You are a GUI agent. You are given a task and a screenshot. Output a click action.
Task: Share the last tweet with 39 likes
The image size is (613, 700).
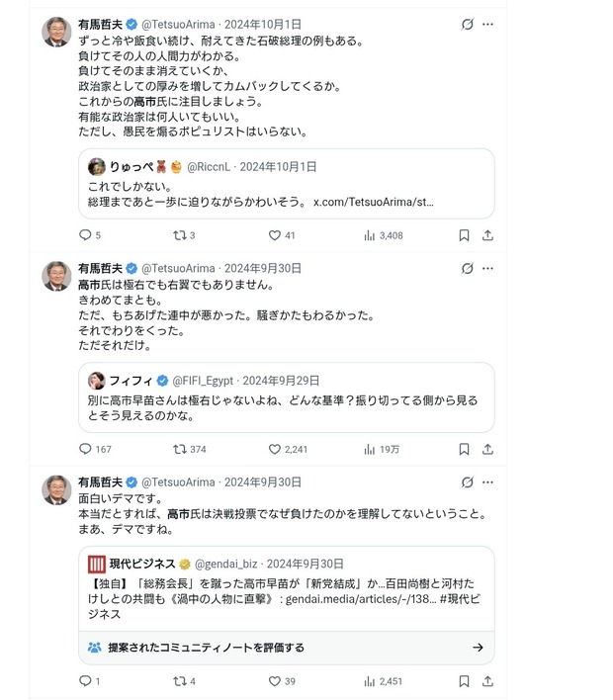[487, 681]
